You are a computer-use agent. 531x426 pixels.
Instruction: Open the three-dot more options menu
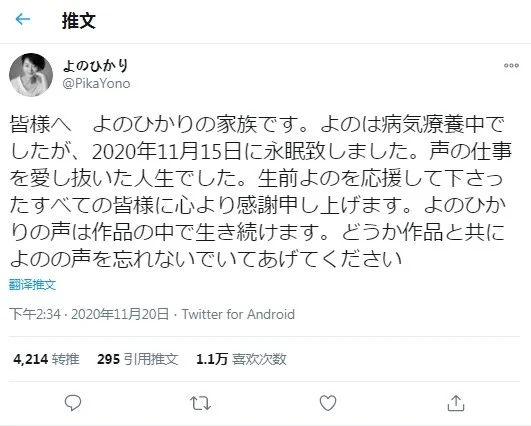tap(511, 65)
